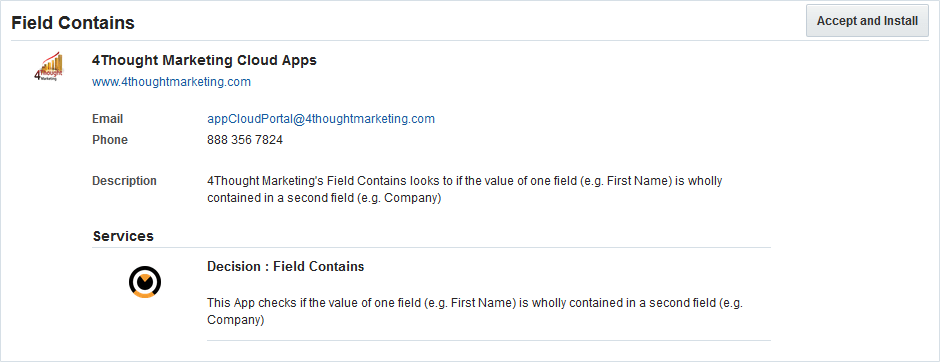Viewport: 940px width, 362px height.
Task: Click the phone number 888 356 7824
Action: (245, 140)
